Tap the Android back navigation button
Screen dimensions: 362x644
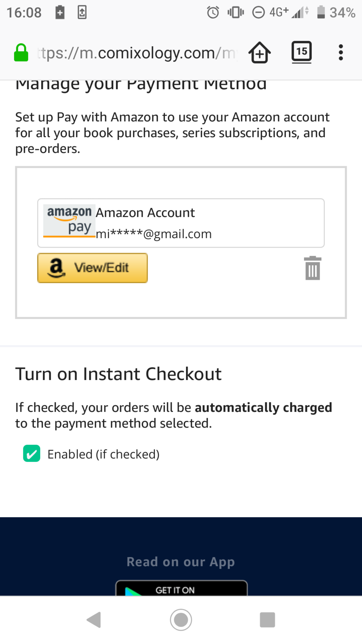click(94, 620)
